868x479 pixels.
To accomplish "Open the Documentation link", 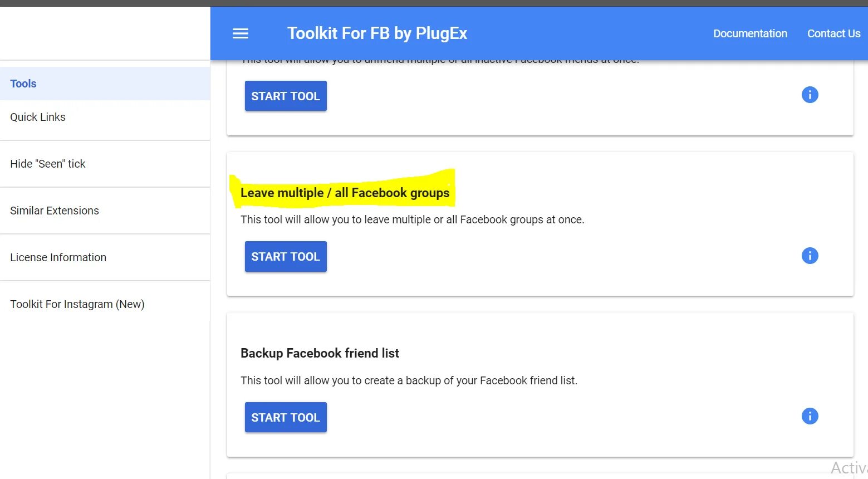I will [750, 33].
